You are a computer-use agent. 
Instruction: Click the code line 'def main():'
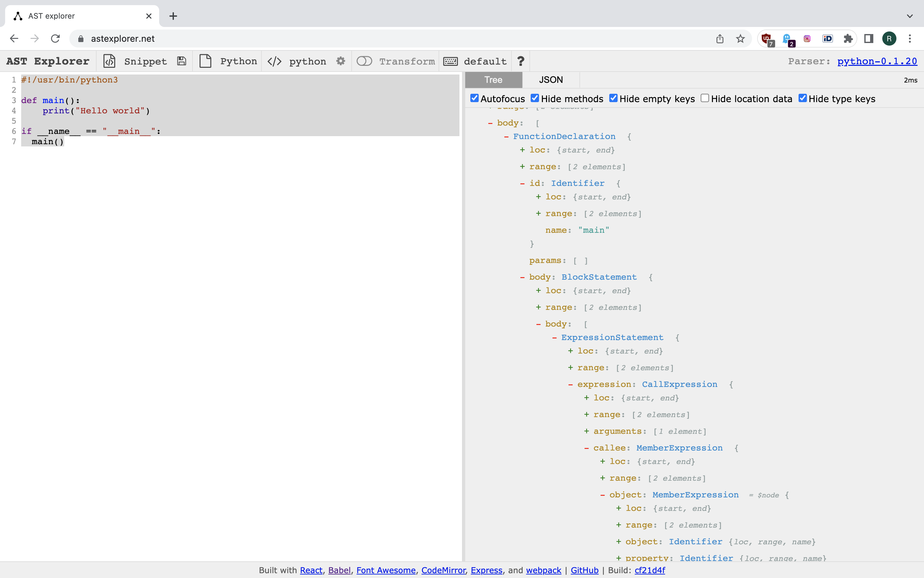pyautogui.click(x=50, y=101)
